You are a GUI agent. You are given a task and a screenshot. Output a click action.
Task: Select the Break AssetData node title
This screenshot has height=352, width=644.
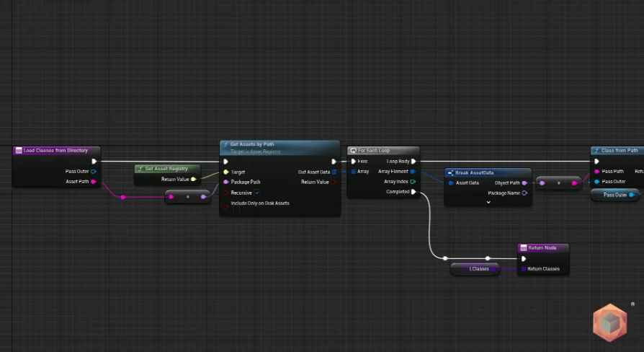[x=475, y=172]
